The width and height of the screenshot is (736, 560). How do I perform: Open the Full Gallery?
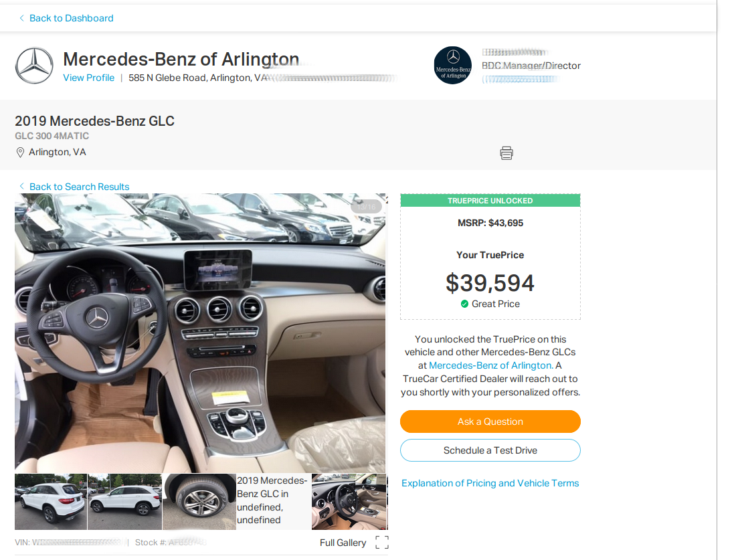343,543
